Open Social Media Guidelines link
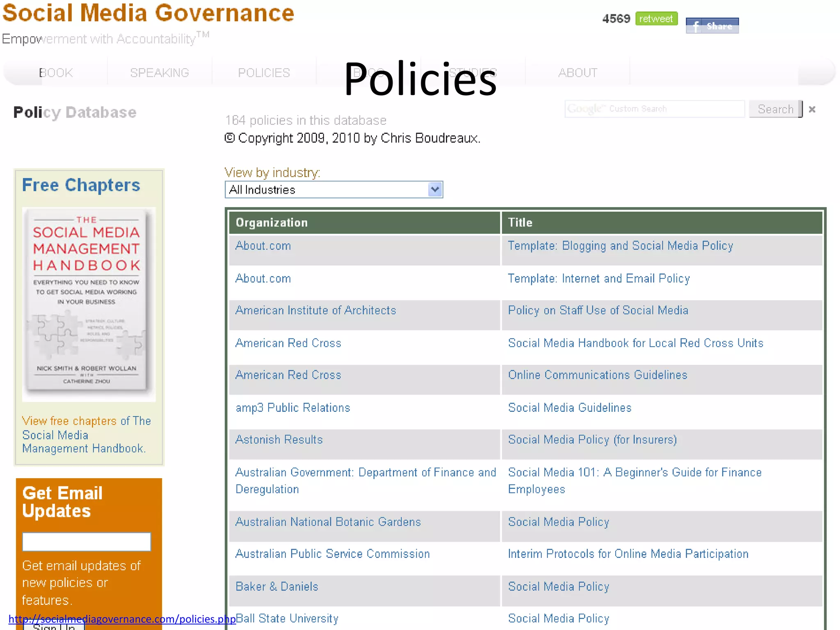 pos(570,408)
